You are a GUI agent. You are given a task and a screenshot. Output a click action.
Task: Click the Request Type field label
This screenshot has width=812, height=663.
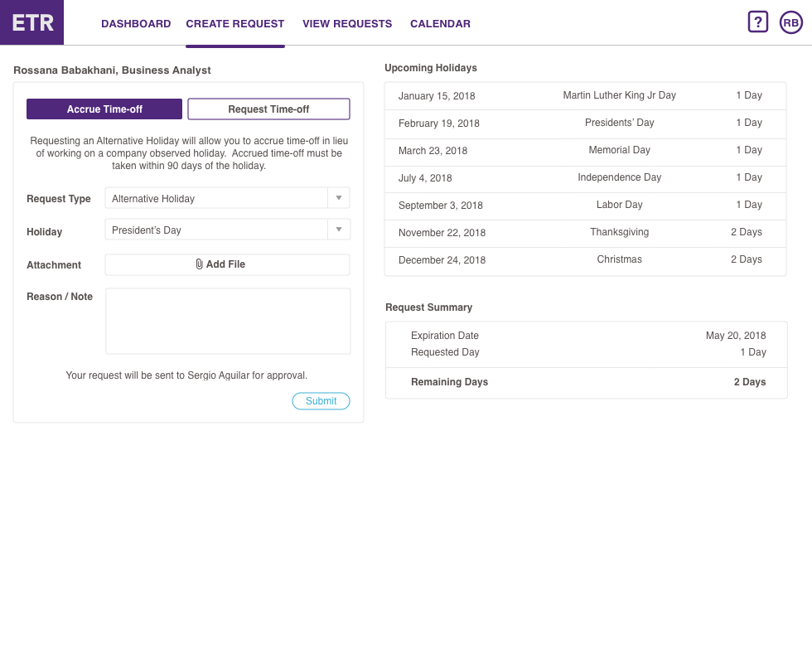[x=59, y=199]
